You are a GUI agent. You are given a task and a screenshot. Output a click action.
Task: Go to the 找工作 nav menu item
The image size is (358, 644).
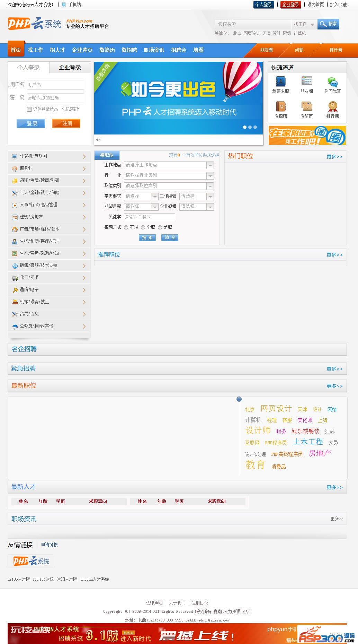[x=35, y=50]
